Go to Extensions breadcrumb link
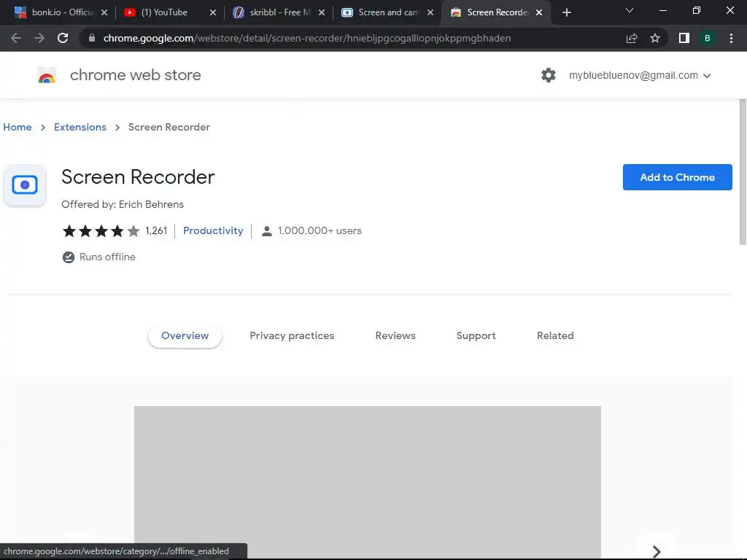Viewport: 747px width, 560px height. [80, 127]
